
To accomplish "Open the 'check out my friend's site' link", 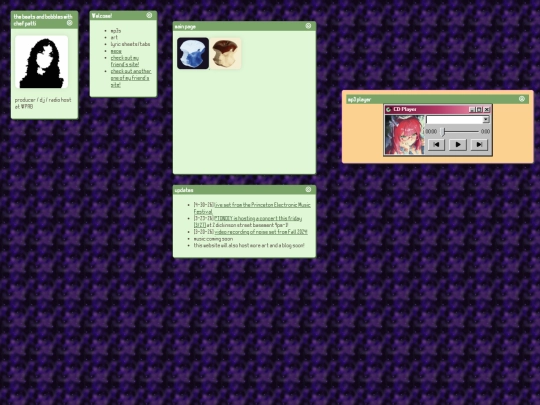I will pyautogui.click(x=125, y=61).
